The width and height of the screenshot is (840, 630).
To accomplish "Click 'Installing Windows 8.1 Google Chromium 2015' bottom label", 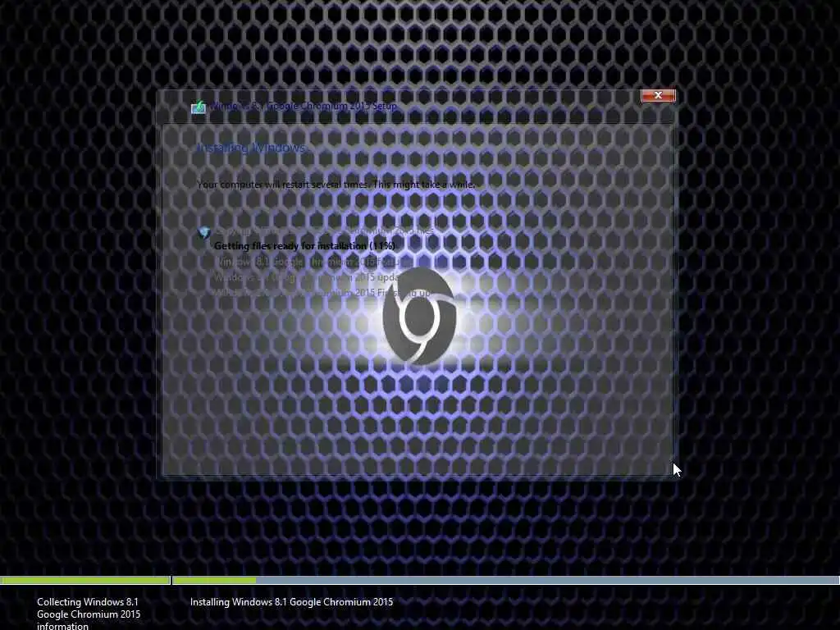I will (291, 602).
